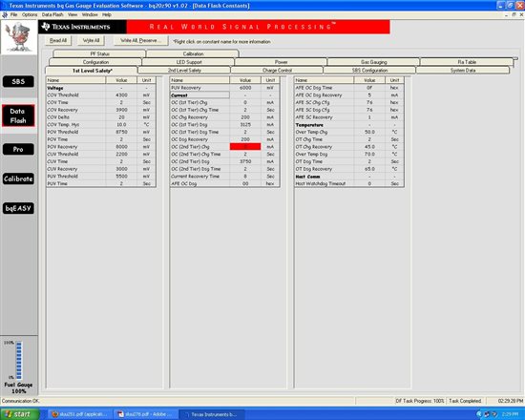Screen dimensions: 525x420
Task: Click the red OC (2nd Tier) Chg value cell
Action: coord(245,147)
